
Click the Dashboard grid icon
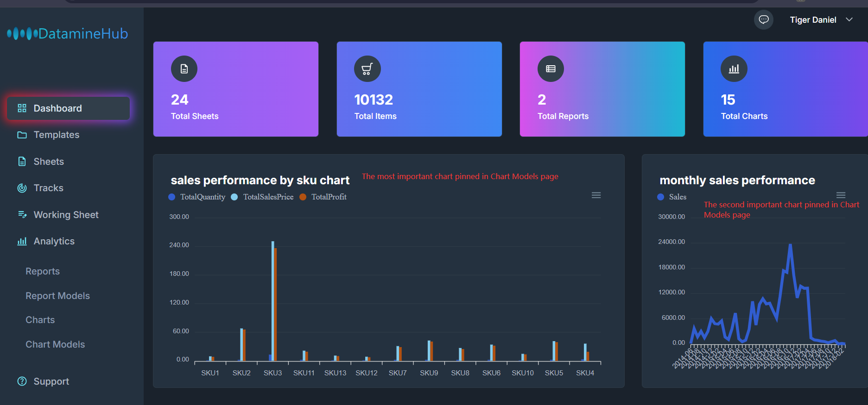click(x=22, y=108)
